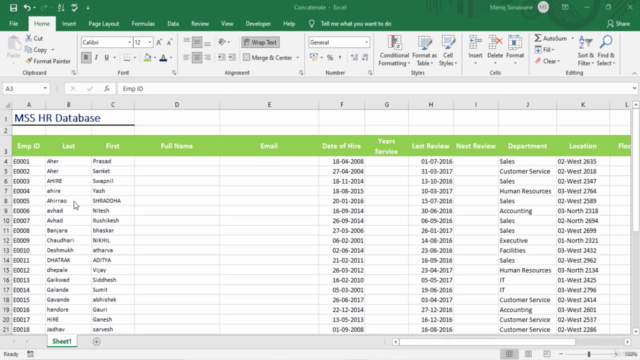Expand the font size dropdown
Image resolution: width=640 pixels, height=360 pixels.
[x=150, y=42]
